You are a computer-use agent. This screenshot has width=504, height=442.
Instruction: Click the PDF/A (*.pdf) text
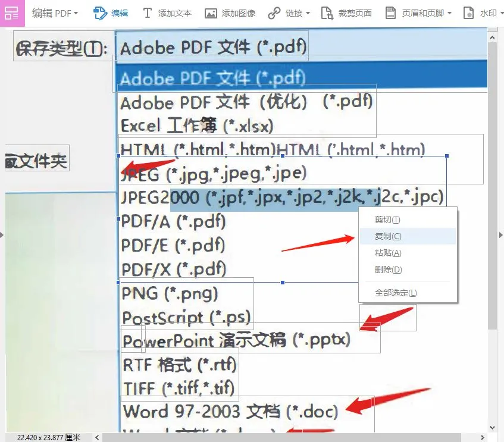[x=174, y=221]
